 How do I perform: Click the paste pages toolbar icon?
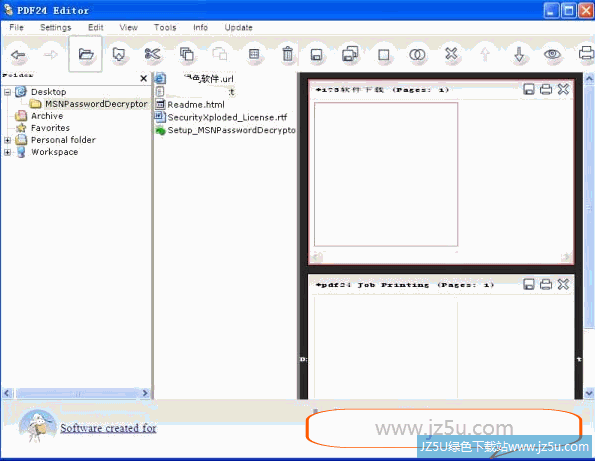(x=220, y=54)
